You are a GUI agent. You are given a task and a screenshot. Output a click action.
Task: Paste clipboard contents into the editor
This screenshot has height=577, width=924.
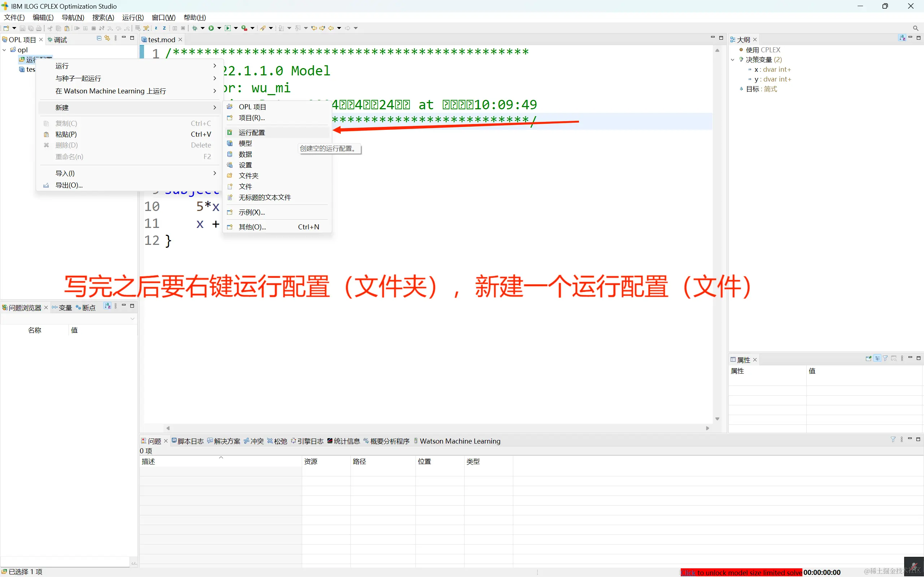[67, 28]
